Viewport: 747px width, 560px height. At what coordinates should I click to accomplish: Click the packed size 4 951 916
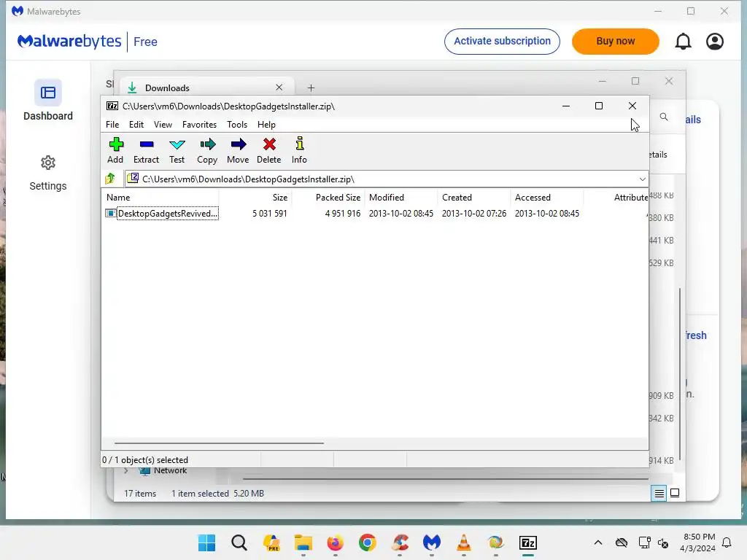click(x=343, y=214)
